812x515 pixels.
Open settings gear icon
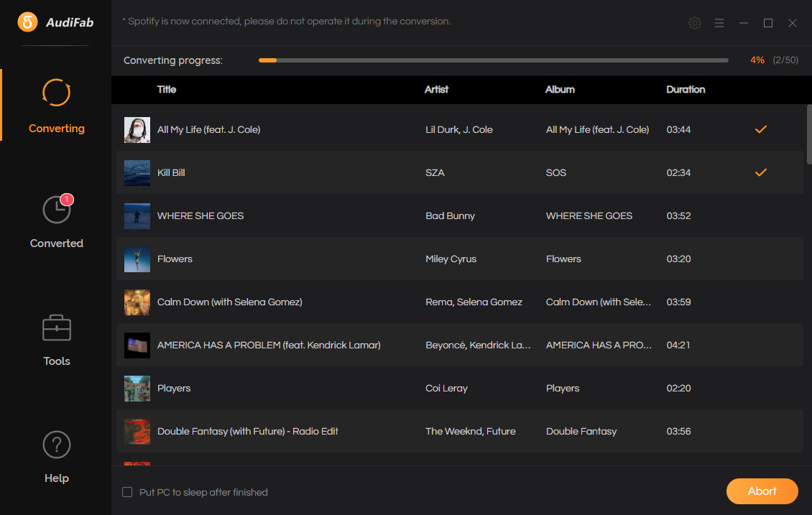point(694,23)
